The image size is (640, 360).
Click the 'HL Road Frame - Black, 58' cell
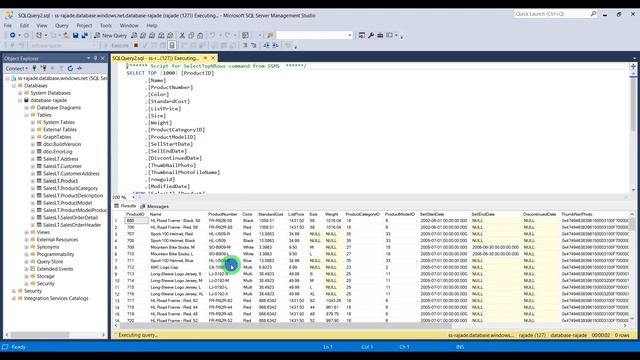[175, 220]
